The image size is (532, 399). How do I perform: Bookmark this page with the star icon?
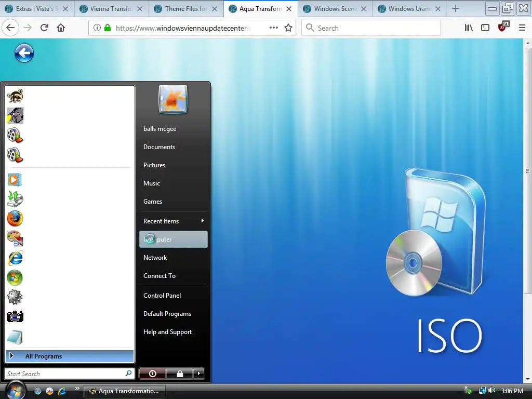288,28
